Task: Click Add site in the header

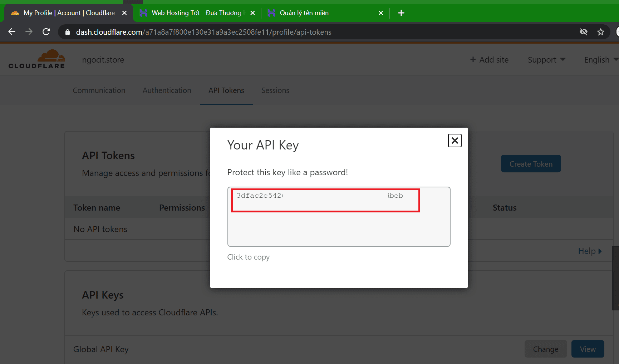Action: point(489,60)
